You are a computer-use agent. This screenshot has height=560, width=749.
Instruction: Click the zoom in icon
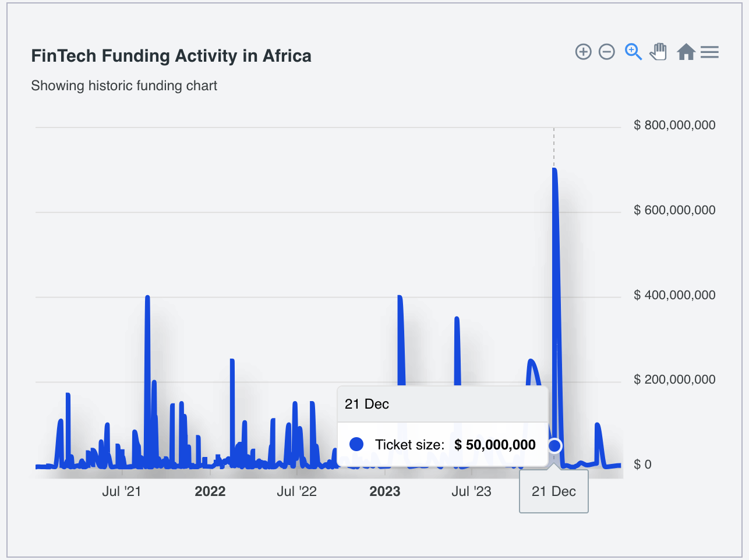click(583, 52)
